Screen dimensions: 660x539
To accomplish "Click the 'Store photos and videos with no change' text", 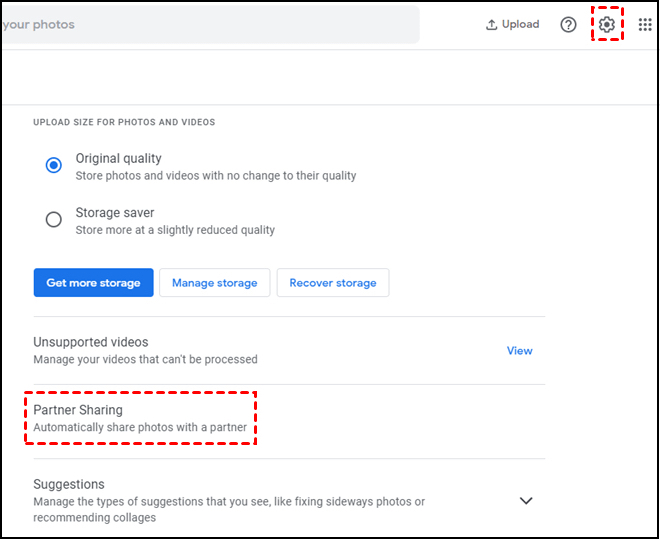I will 215,176.
